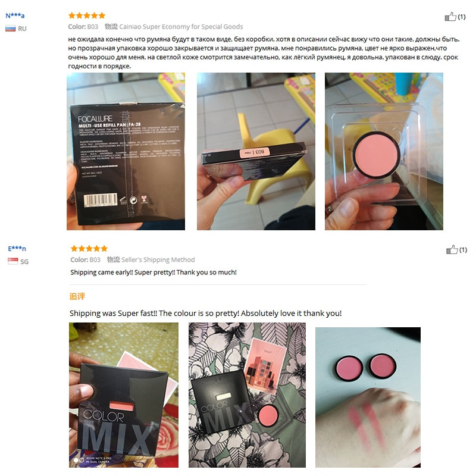Click Color: B03 label in second review
The height and width of the screenshot is (476, 476).
[85, 260]
